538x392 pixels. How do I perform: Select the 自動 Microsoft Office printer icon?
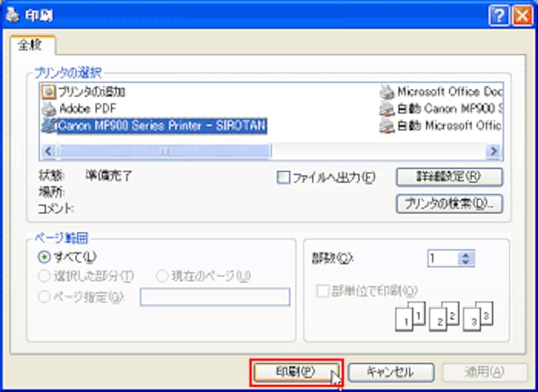coord(387,126)
